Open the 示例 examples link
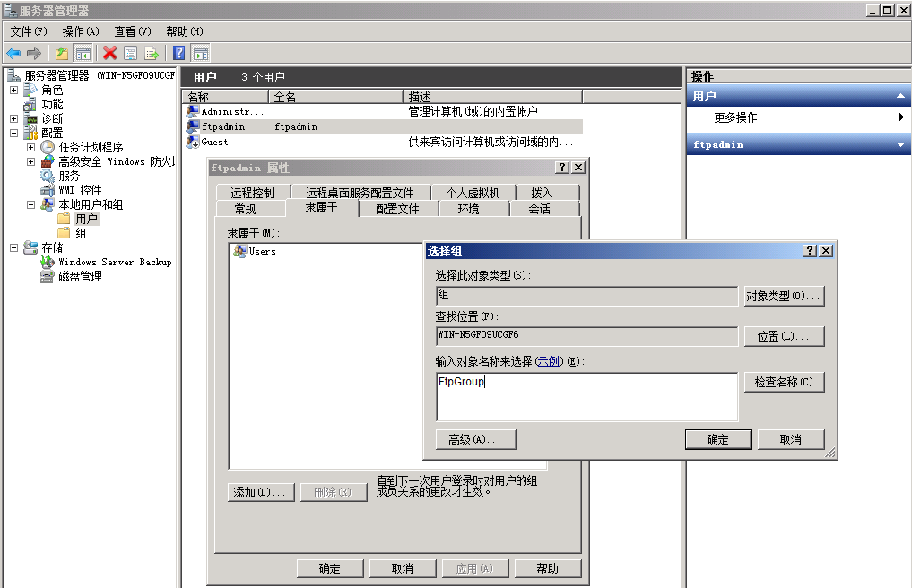Screen dimensions: 912x588 coord(549,361)
